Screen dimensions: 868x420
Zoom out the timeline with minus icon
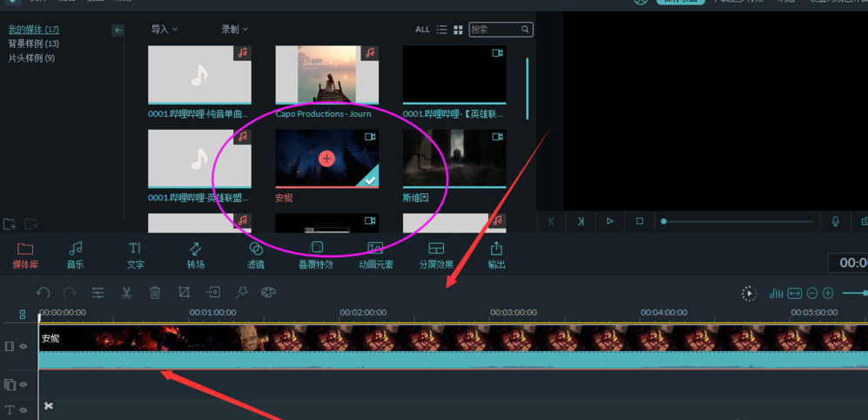(x=812, y=293)
